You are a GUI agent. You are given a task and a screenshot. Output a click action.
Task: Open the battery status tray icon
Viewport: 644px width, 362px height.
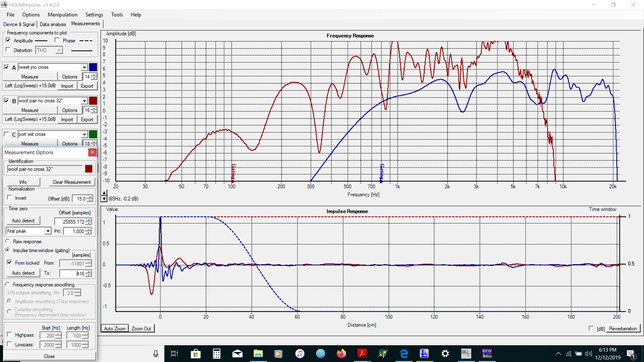(x=579, y=354)
